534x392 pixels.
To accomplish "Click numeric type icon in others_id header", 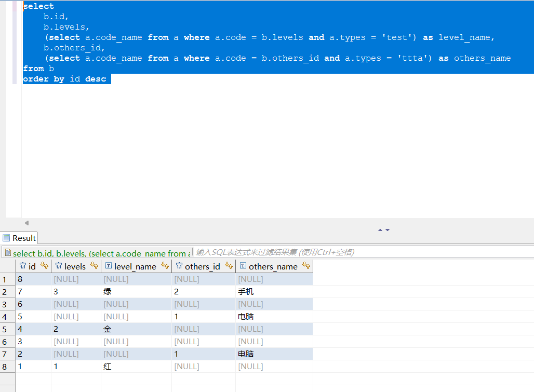I will pyautogui.click(x=179, y=266).
